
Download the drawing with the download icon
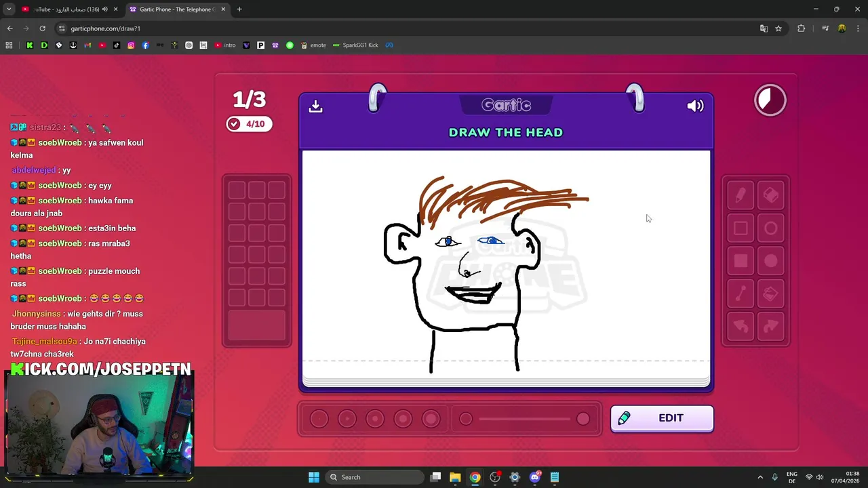315,106
